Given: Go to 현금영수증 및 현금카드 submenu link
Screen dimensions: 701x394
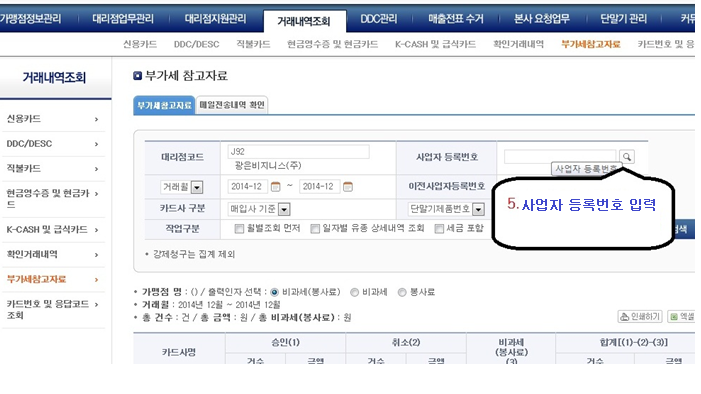Looking at the screenshot, I should point(333,44).
